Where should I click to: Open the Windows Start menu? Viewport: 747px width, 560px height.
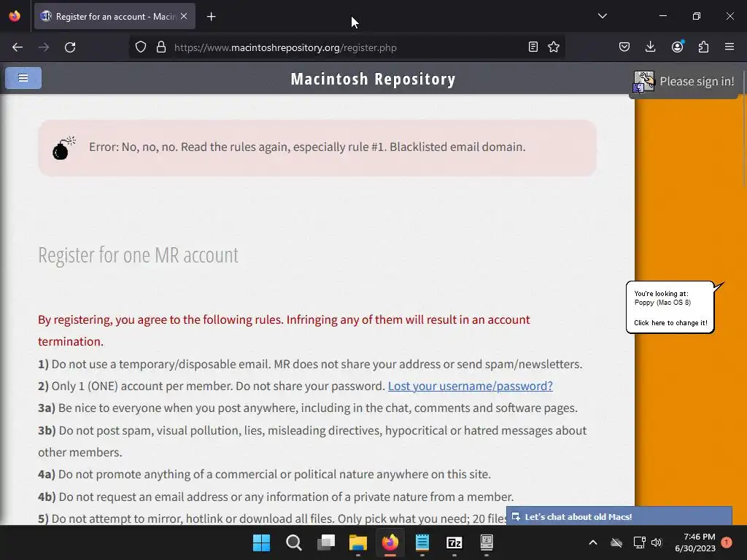[262, 542]
